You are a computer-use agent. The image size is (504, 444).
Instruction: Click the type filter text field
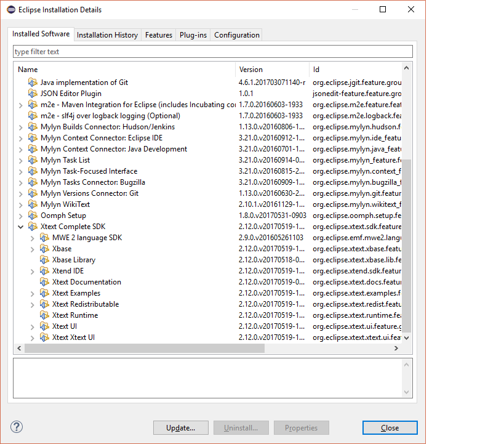tap(213, 52)
